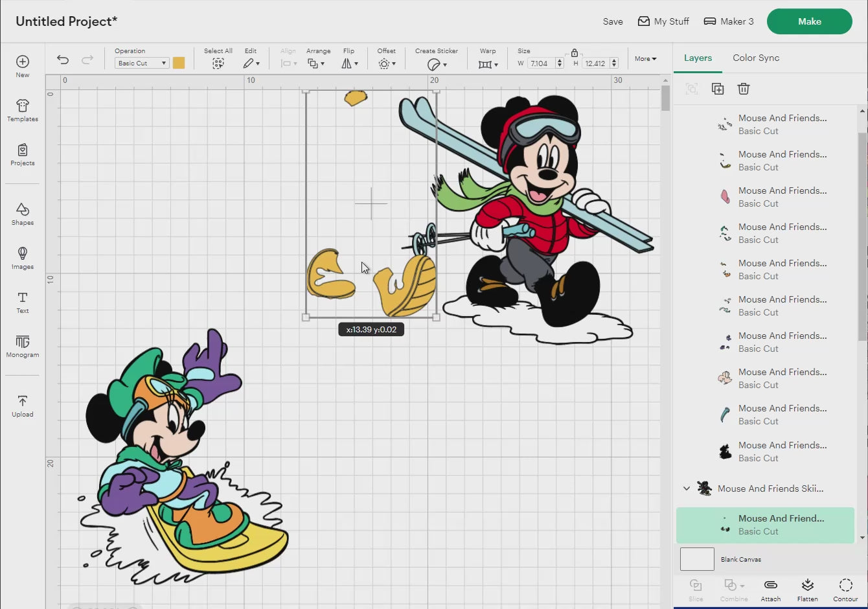Image resolution: width=868 pixels, height=609 pixels.
Task: Open the More toolbar menu
Action: click(645, 59)
